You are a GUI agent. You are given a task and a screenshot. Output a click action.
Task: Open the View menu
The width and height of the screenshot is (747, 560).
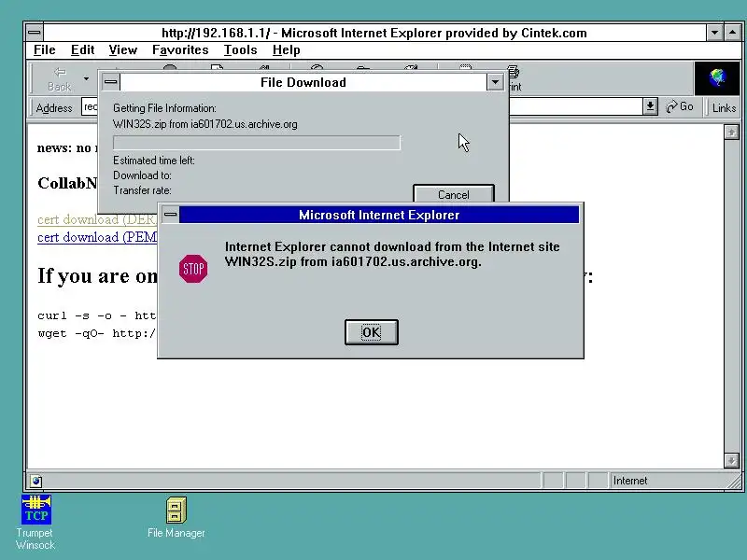(123, 50)
